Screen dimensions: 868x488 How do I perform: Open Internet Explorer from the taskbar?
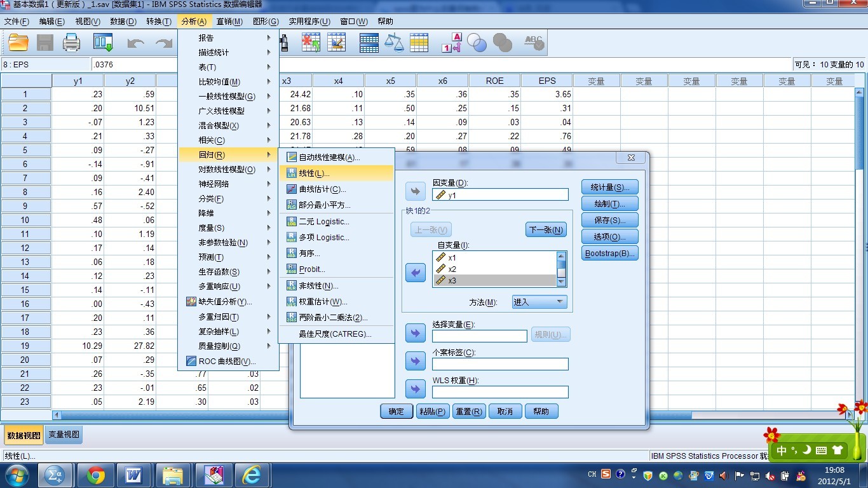(252, 475)
